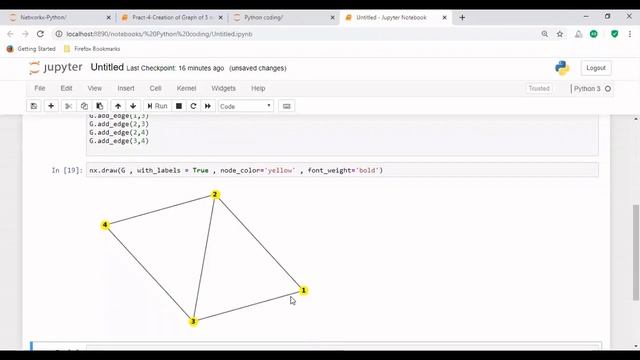Restart kernel and run all fast-forward icon
This screenshot has height=360, width=640.
[x=208, y=106]
